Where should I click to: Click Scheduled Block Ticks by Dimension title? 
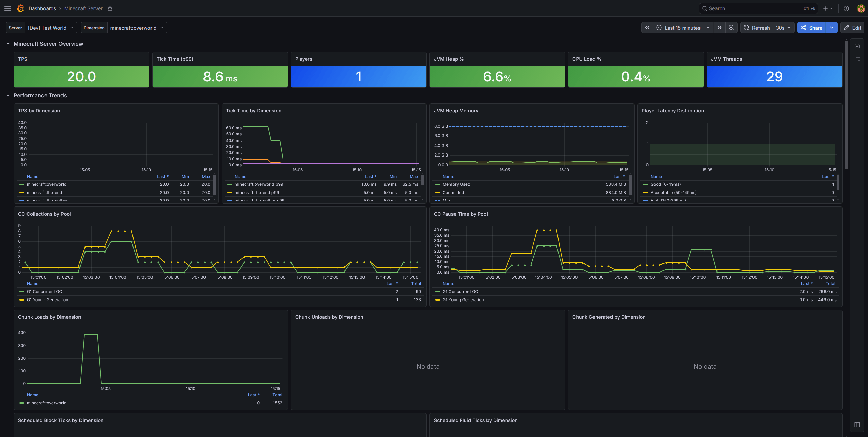point(60,420)
